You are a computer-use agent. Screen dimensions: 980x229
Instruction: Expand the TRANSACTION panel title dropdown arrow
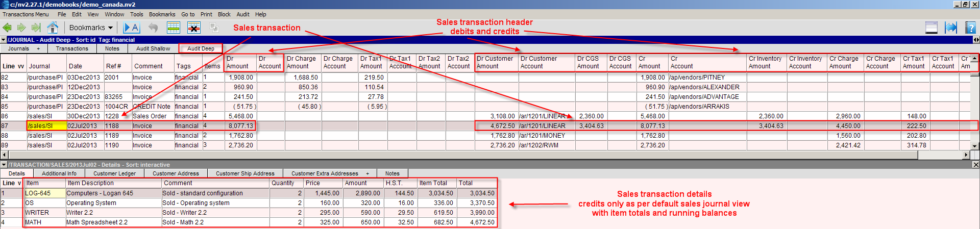[x=4, y=165]
